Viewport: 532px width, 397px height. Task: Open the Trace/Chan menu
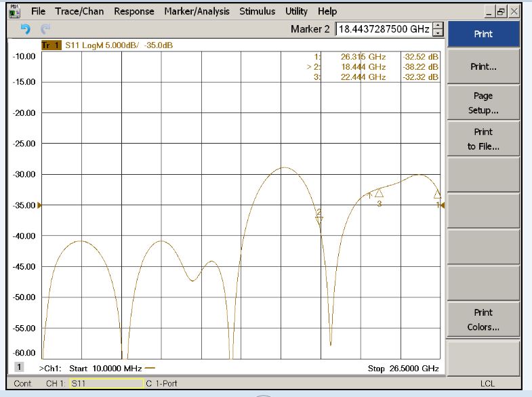(79, 12)
